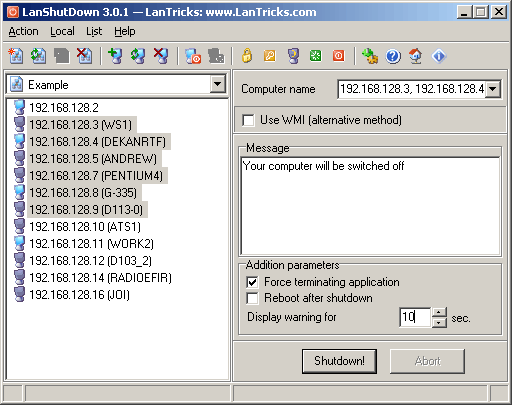Click computer icon beside 192.168.128.14 (RADIOEFIR)

pyautogui.click(x=20, y=277)
